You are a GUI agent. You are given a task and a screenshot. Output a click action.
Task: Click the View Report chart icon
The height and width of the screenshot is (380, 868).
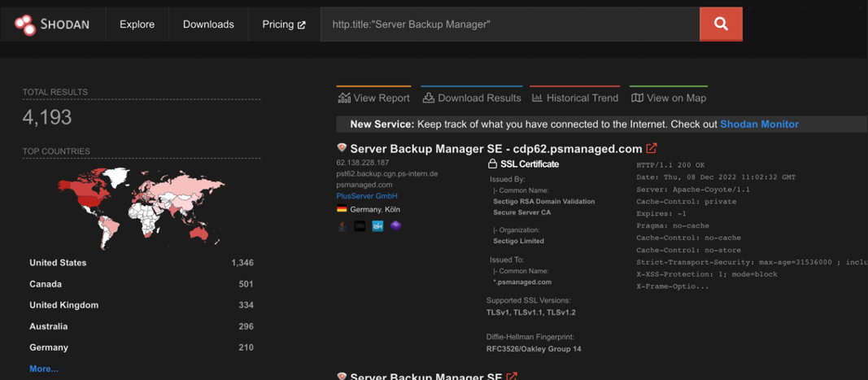click(344, 98)
